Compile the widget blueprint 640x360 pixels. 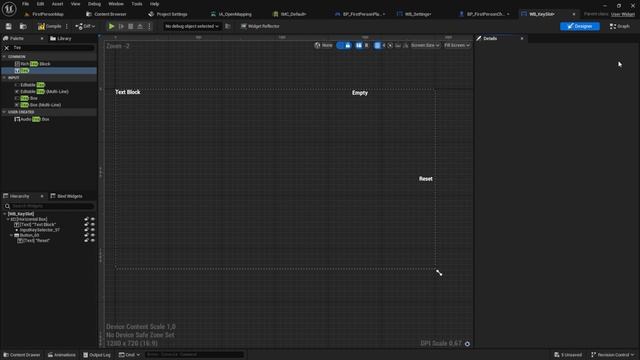pyautogui.click(x=50, y=26)
